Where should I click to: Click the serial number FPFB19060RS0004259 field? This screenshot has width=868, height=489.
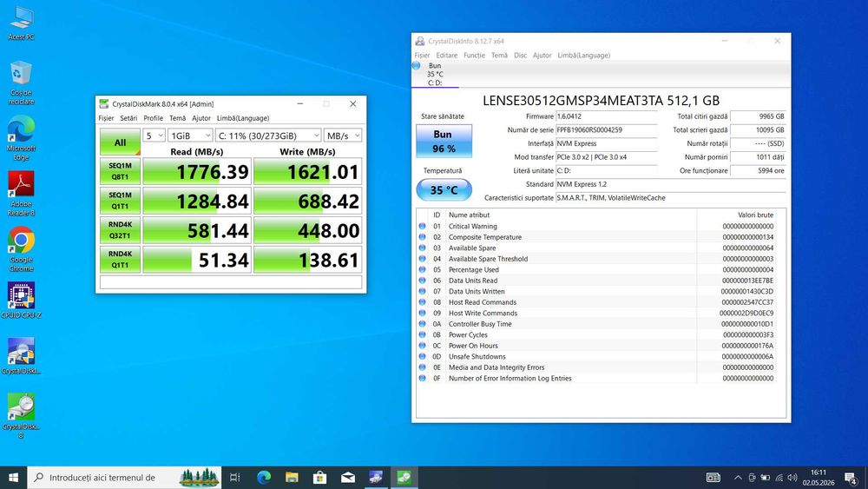[x=606, y=130]
